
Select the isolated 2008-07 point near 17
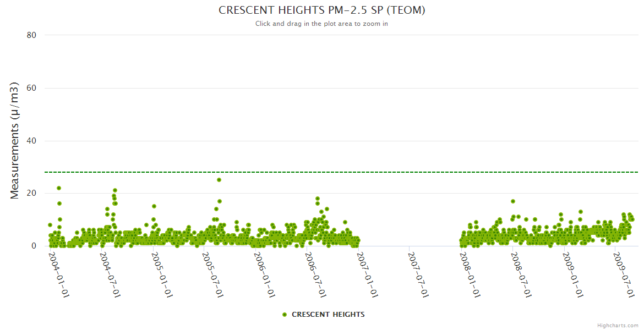click(513, 201)
